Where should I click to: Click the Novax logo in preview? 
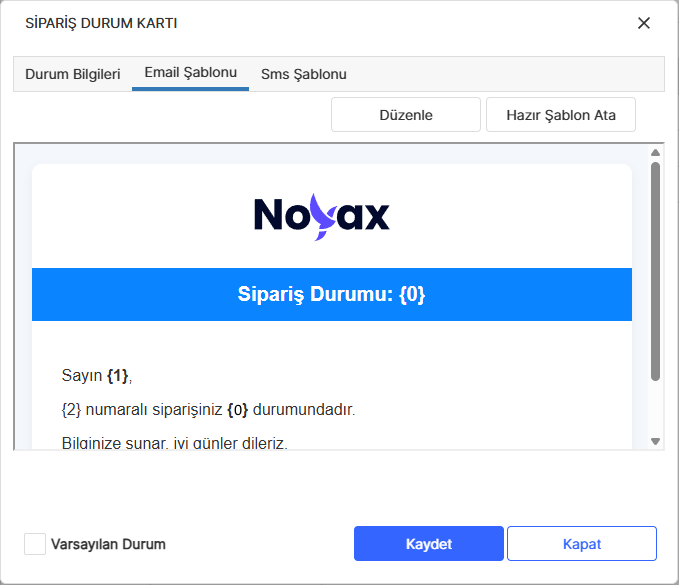point(321,217)
